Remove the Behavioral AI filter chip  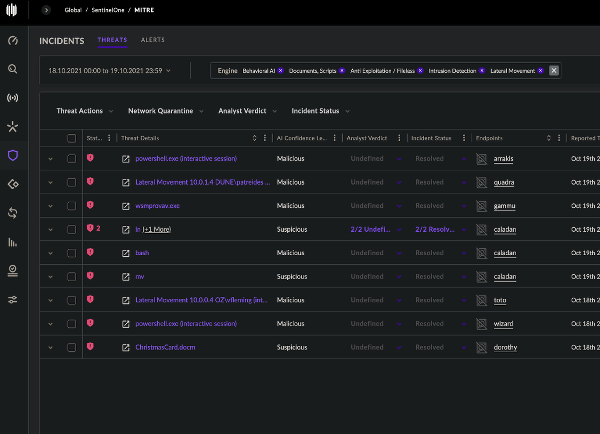click(280, 70)
